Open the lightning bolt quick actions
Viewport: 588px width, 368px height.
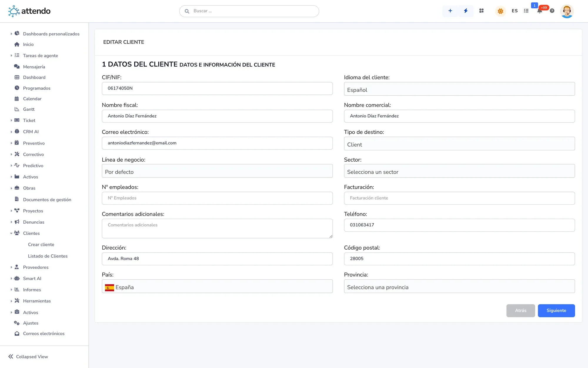[466, 11]
